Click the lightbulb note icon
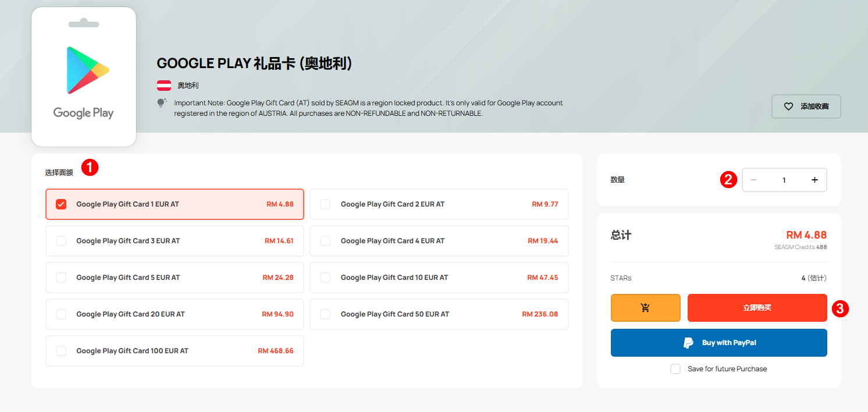The width and height of the screenshot is (868, 412). pyautogui.click(x=162, y=103)
